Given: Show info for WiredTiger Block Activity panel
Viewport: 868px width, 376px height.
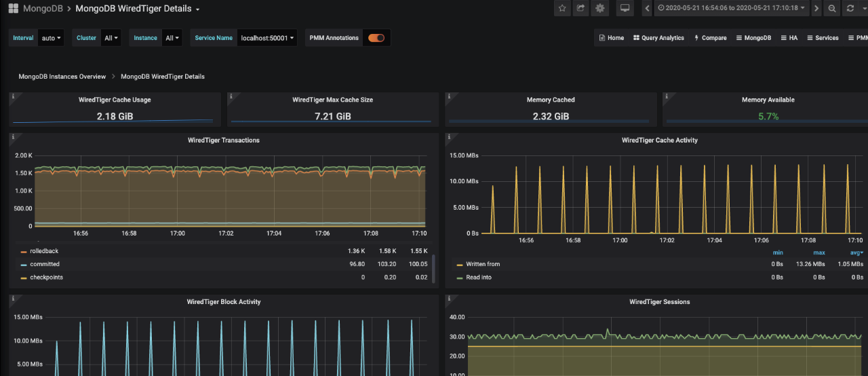Looking at the screenshot, I should point(13,299).
